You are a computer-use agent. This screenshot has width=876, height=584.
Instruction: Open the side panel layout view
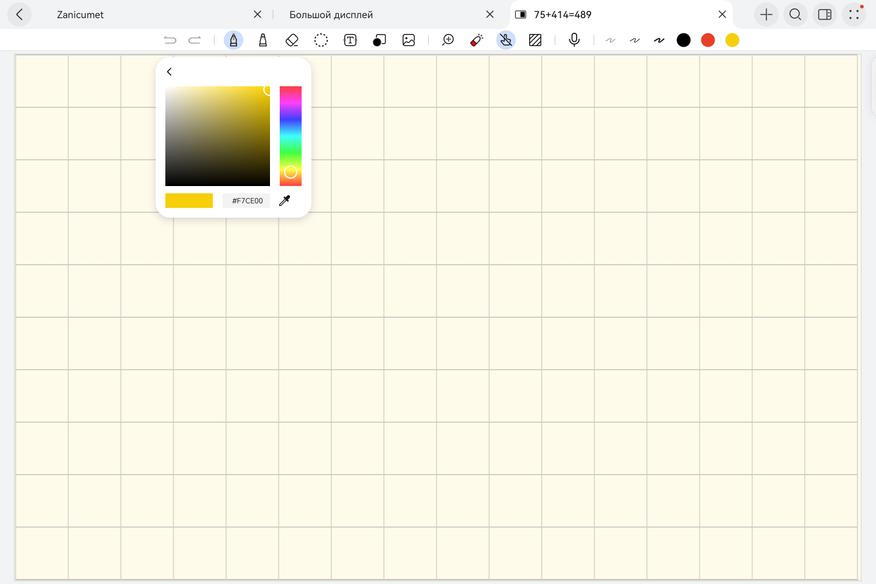824,14
